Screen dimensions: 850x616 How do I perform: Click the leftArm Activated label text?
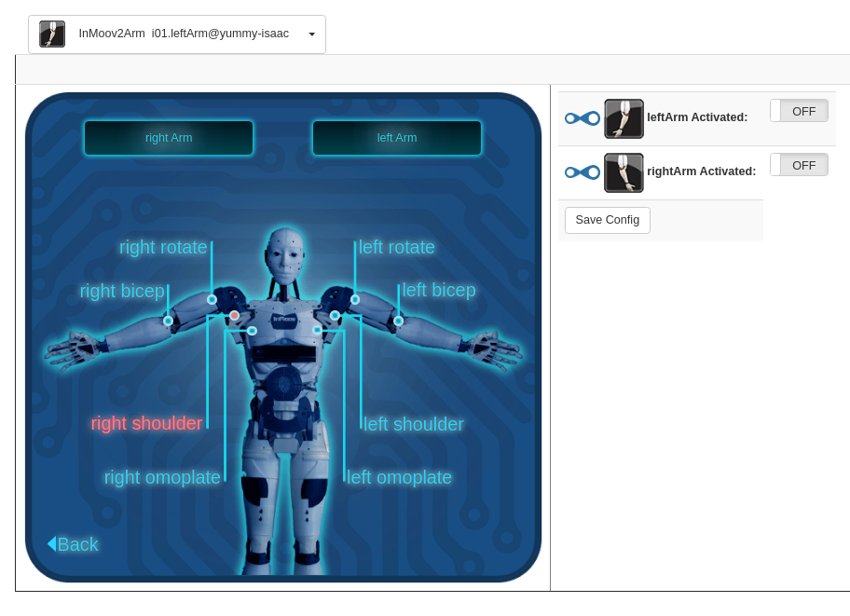coord(697,117)
